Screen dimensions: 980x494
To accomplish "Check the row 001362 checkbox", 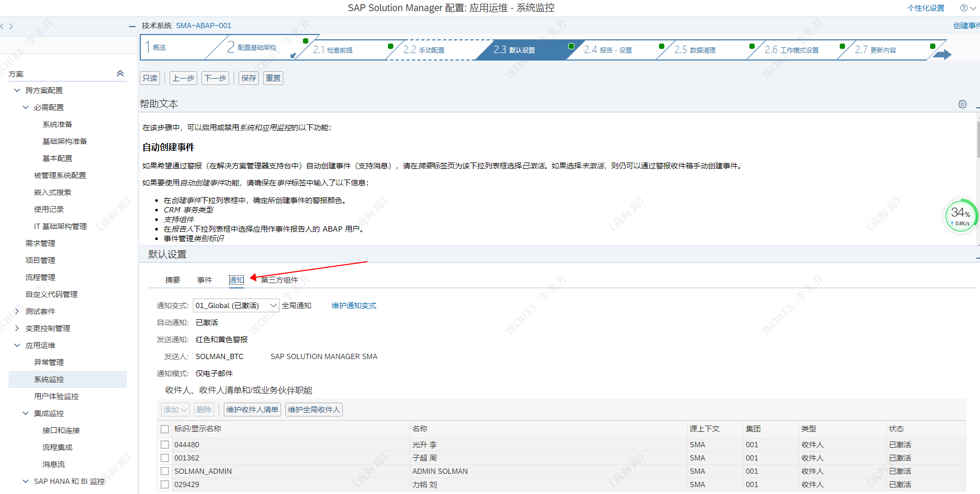I will tap(165, 458).
